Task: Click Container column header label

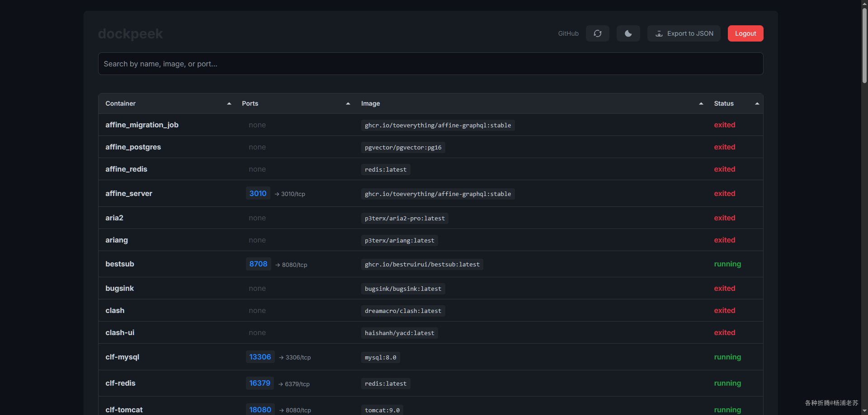Action: (x=120, y=103)
